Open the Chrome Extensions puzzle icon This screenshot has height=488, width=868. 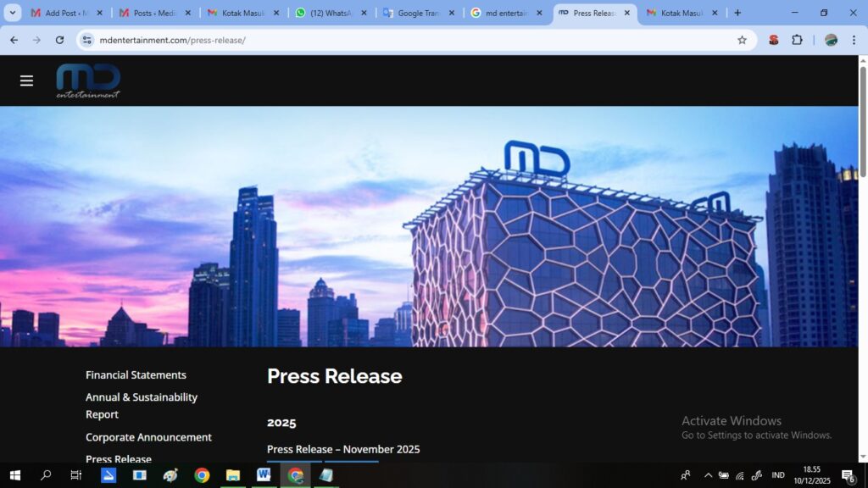[797, 40]
